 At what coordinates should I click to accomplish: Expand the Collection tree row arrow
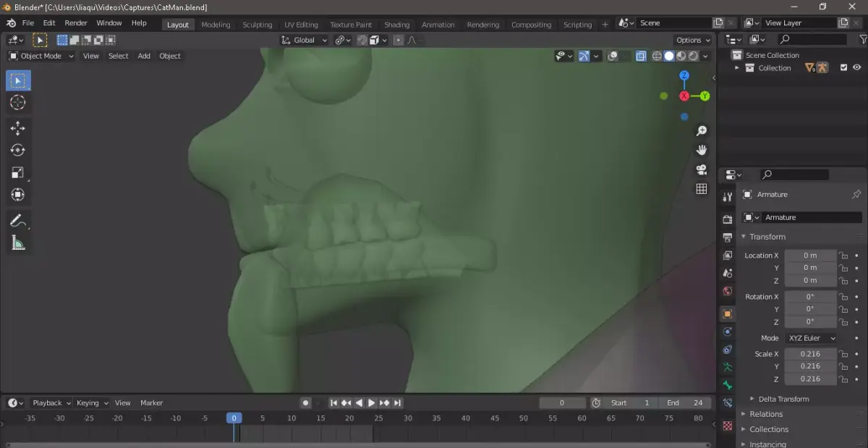pos(737,68)
